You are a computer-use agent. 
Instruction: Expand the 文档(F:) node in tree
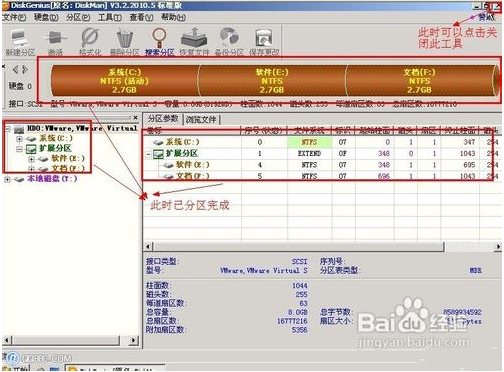point(31,169)
